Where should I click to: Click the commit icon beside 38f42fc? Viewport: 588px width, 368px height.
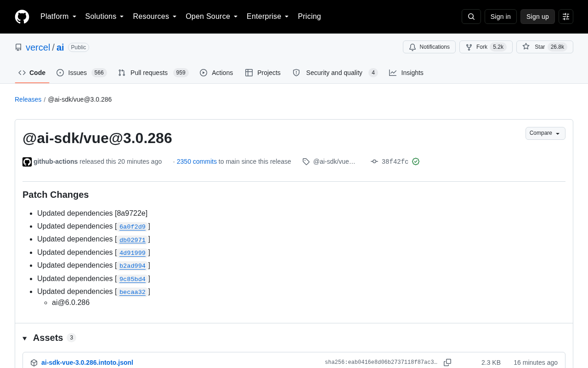coord(374,161)
